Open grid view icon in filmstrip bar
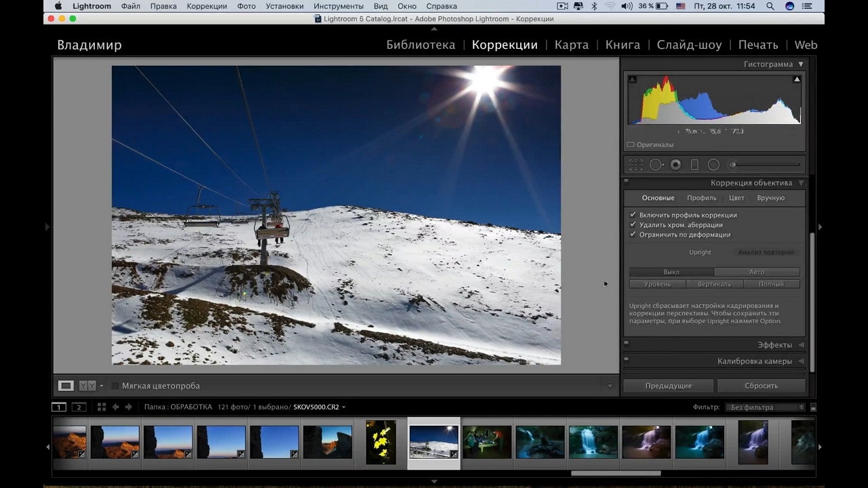This screenshot has height=488, width=868. point(101,407)
